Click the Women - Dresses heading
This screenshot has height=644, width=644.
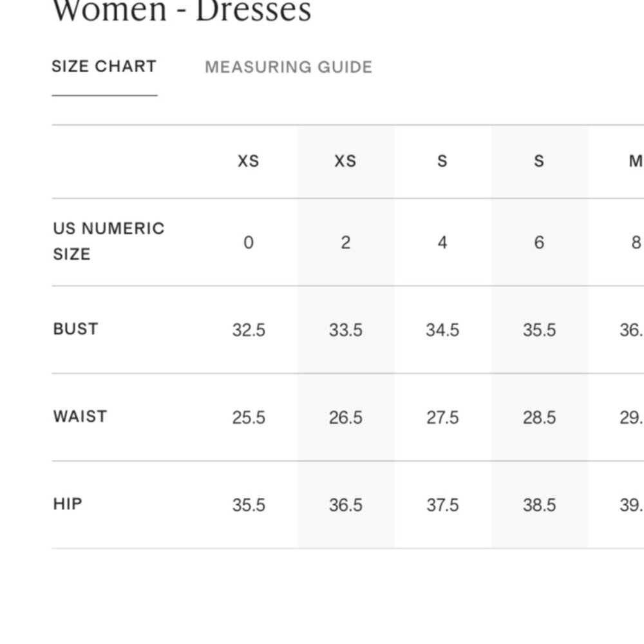click(x=182, y=11)
